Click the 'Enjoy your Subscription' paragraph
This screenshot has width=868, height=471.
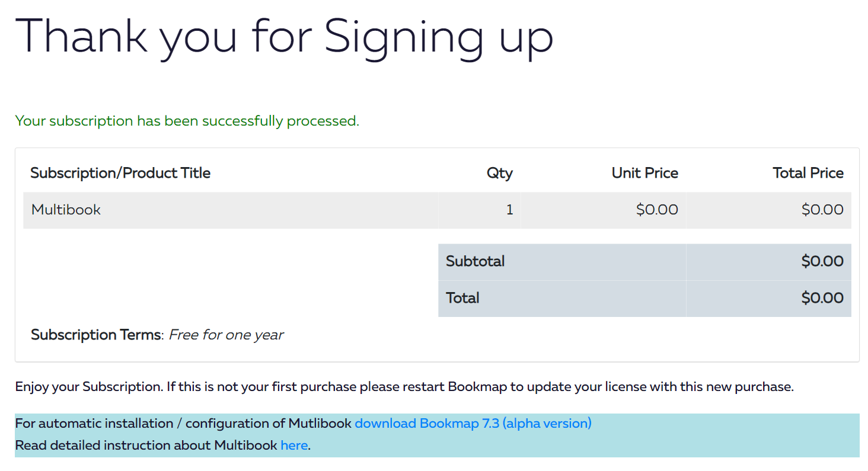[404, 387]
